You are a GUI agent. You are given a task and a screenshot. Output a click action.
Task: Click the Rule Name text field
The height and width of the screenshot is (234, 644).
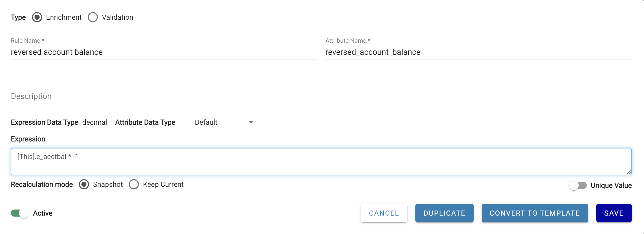(164, 52)
